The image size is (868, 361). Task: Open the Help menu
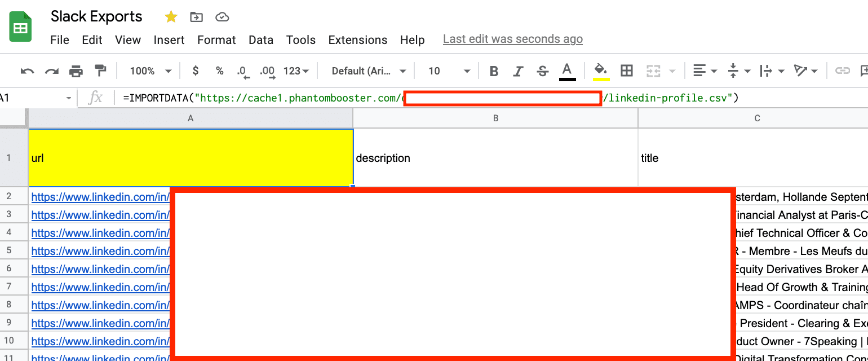(x=412, y=40)
